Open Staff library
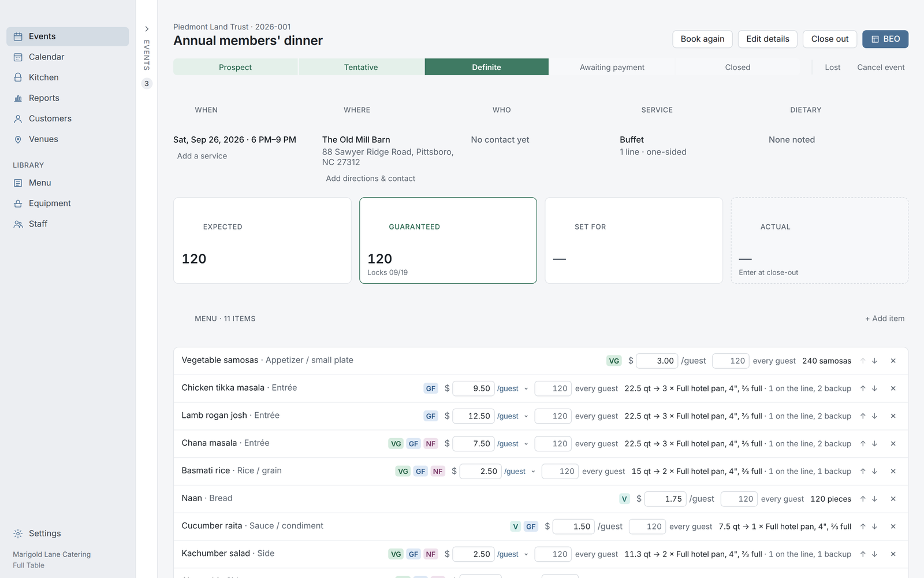 pyautogui.click(x=68, y=224)
